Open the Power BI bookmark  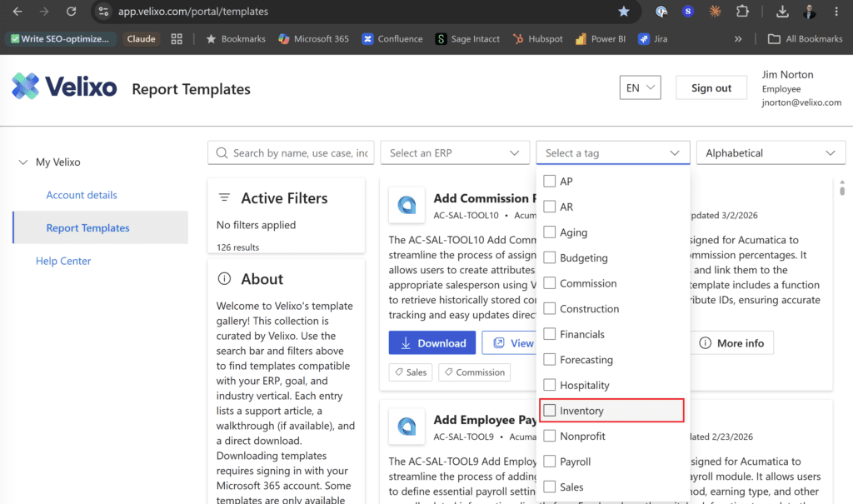pos(601,39)
